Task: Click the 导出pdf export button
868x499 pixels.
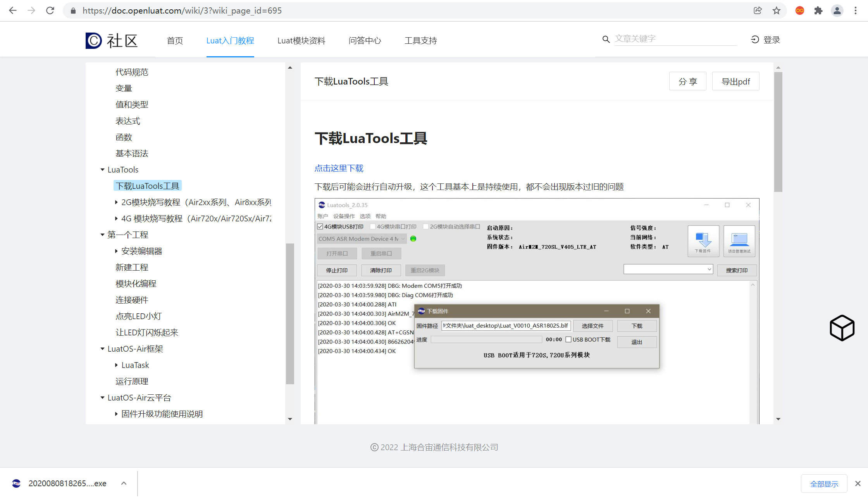Action: 735,81
